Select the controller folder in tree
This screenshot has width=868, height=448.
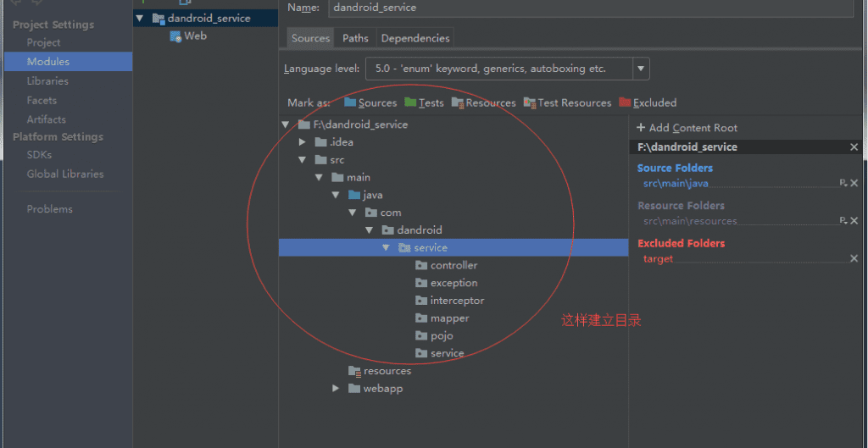(453, 266)
